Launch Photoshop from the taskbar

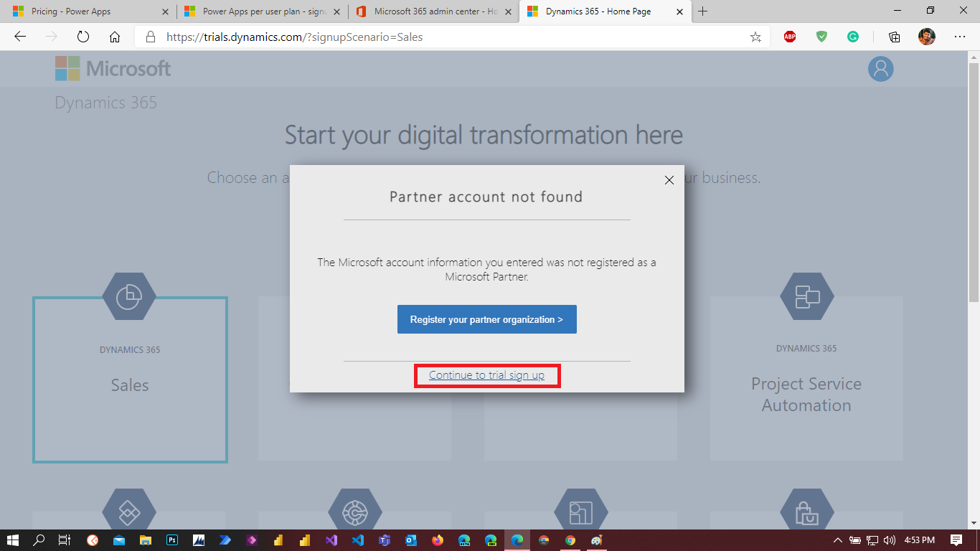tap(172, 540)
